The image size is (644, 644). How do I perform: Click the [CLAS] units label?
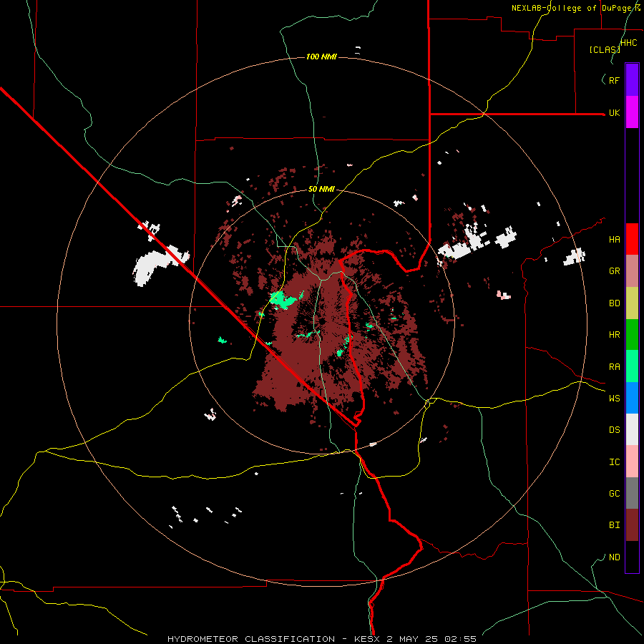point(605,49)
